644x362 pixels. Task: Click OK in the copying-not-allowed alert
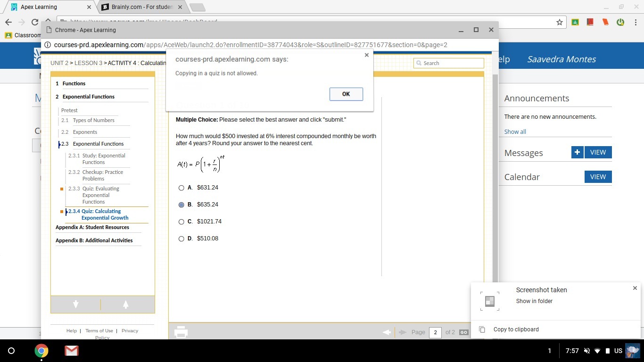(346, 94)
